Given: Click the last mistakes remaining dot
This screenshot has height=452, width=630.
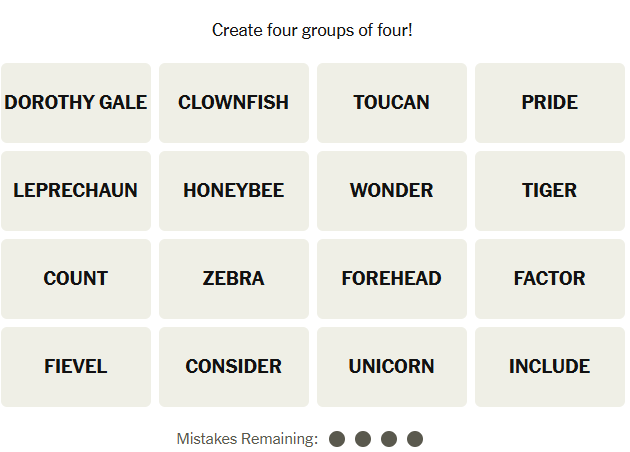Looking at the screenshot, I should pyautogui.click(x=415, y=439).
